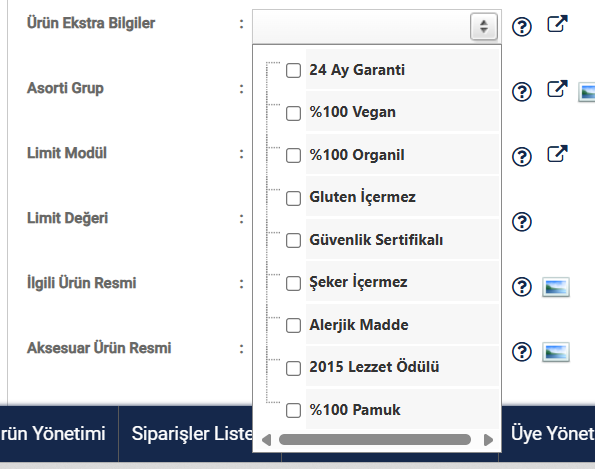Open help for Ürün Ekstra Bilgiler
The height and width of the screenshot is (469, 595).
coord(522,27)
